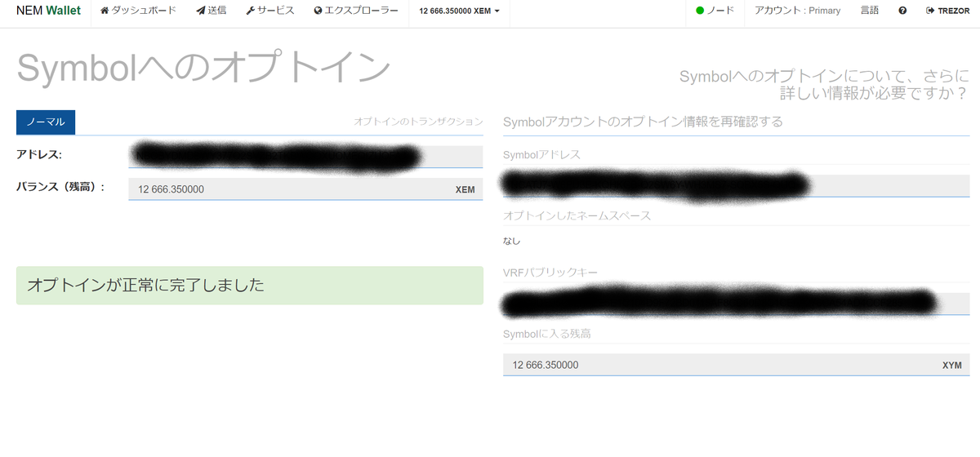Click the help question mark icon
The height and width of the screenshot is (457, 980).
click(902, 11)
